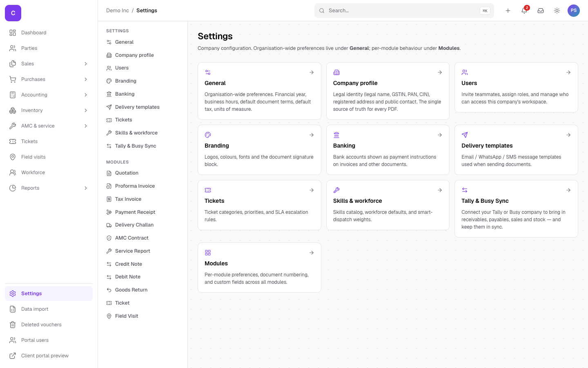Viewport: 588px width, 368px height.
Task: Open the Modules card arrow
Action: pos(312,253)
